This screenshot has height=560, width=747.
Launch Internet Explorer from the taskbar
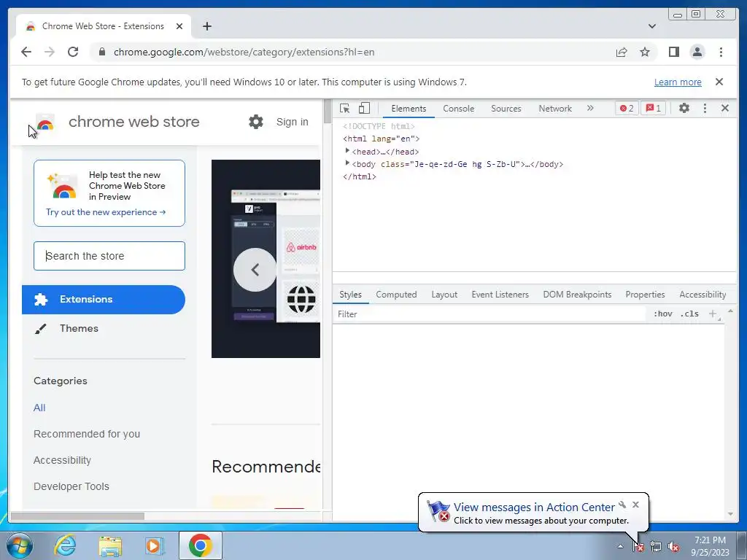pyautogui.click(x=65, y=545)
